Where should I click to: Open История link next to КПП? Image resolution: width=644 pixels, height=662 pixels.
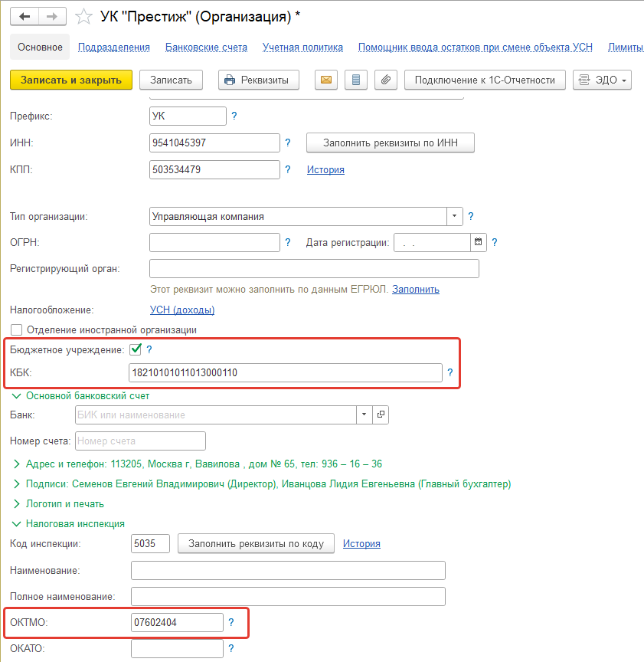coord(325,170)
